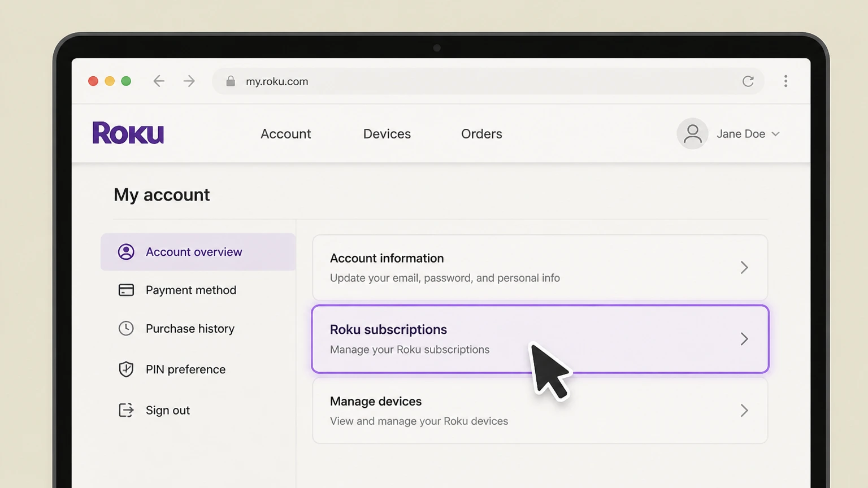This screenshot has width=868, height=488.
Task: Click the Jane Doe profile avatar
Action: (x=692, y=134)
